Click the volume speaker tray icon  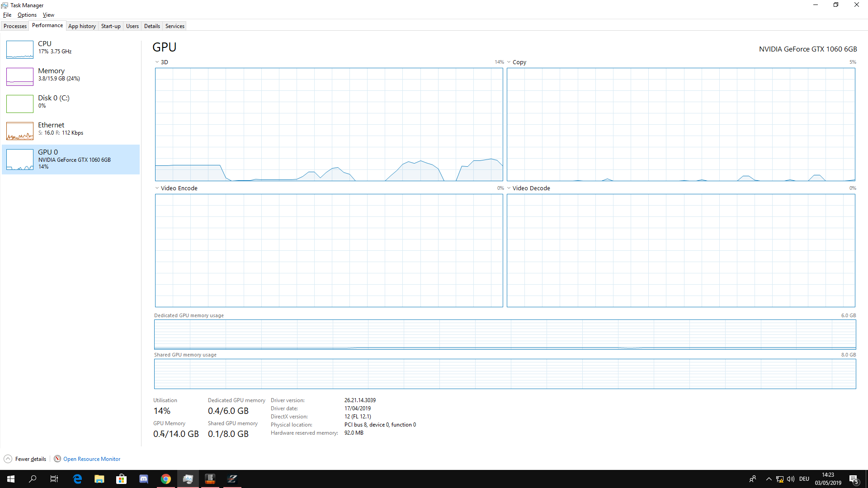coord(790,479)
